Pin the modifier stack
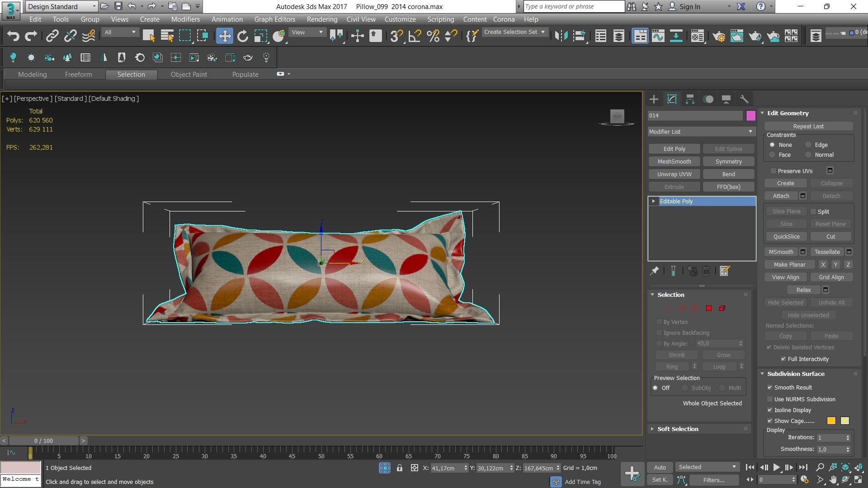This screenshot has height=488, width=868. (654, 271)
